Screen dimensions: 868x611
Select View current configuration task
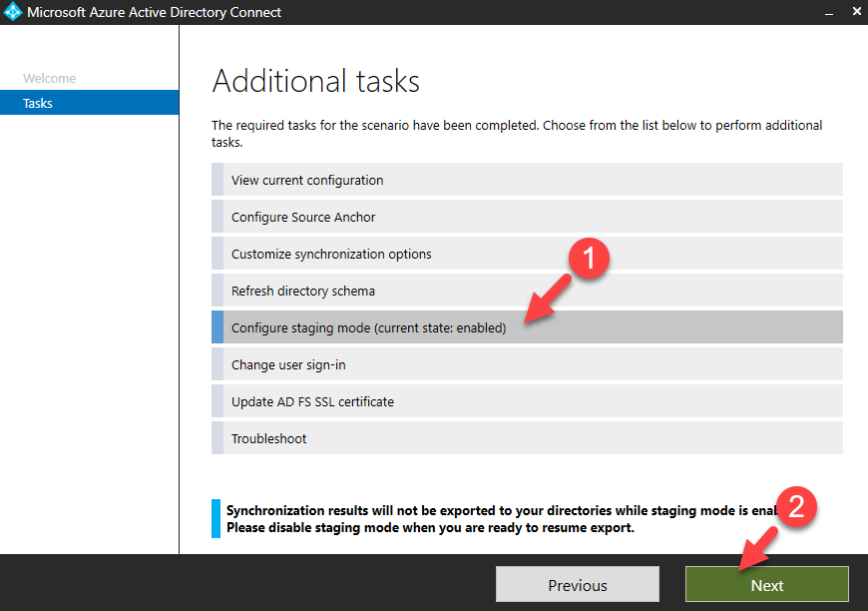tap(527, 180)
